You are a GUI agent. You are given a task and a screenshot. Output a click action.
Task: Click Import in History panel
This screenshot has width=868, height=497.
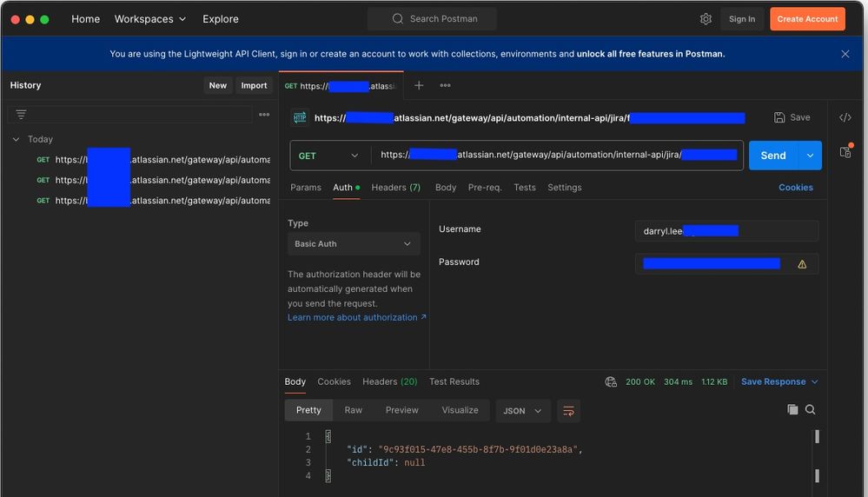pos(254,85)
